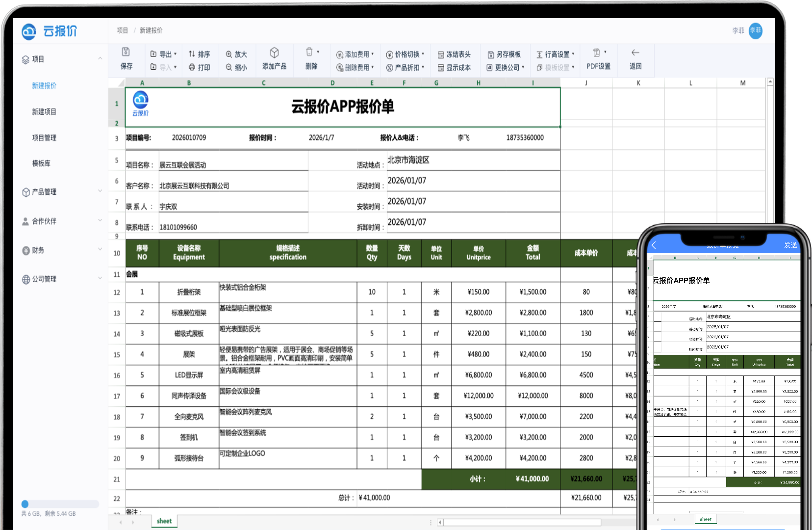812x530 pixels.
Task: Collapse the 项目 sidebar section
Action: (x=100, y=59)
